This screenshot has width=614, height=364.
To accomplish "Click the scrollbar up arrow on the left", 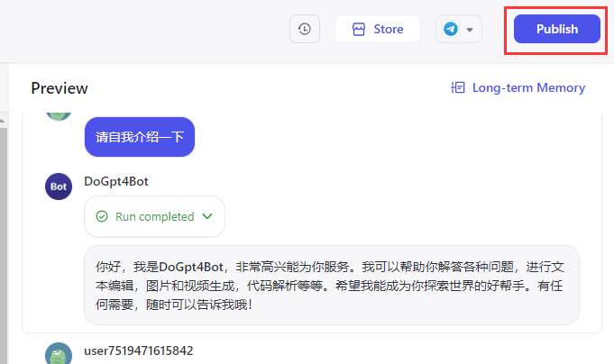I will [x=3, y=121].
